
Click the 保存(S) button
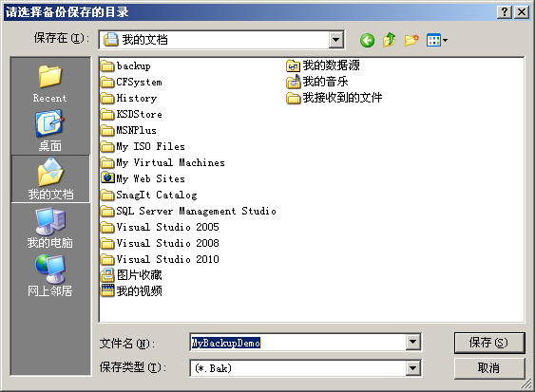[489, 343]
